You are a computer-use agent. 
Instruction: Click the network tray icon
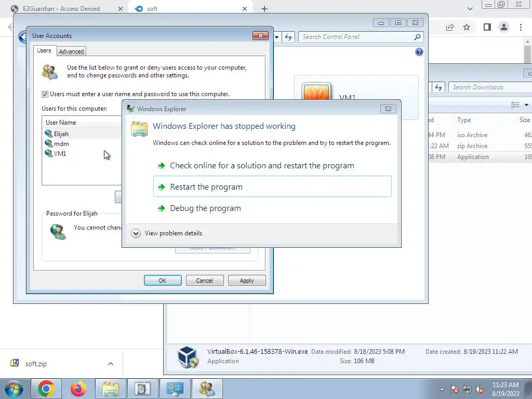[467, 390]
